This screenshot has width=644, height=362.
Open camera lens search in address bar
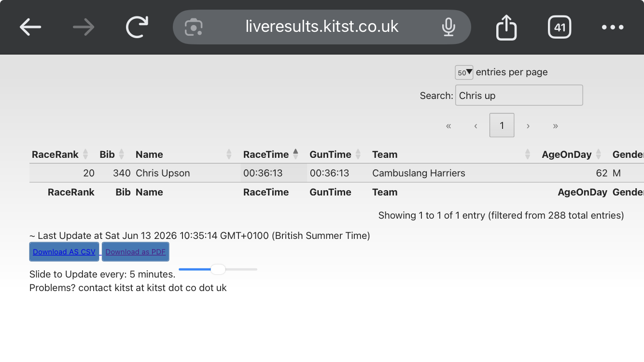click(x=194, y=27)
